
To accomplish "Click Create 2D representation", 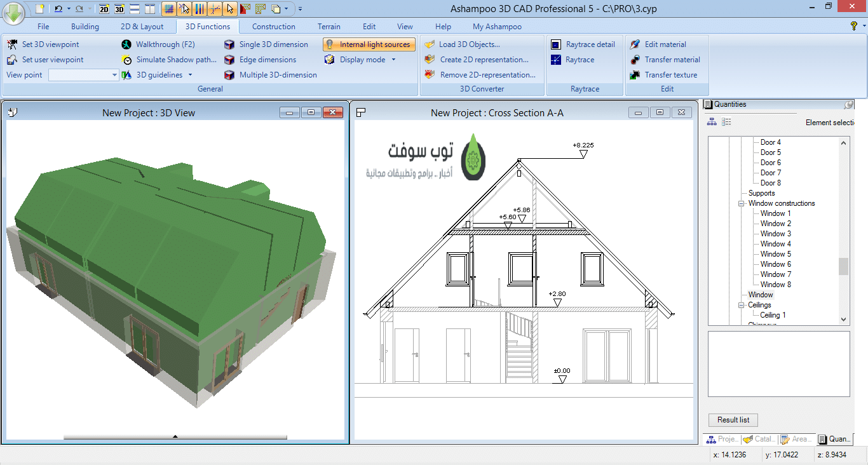I will click(477, 60).
